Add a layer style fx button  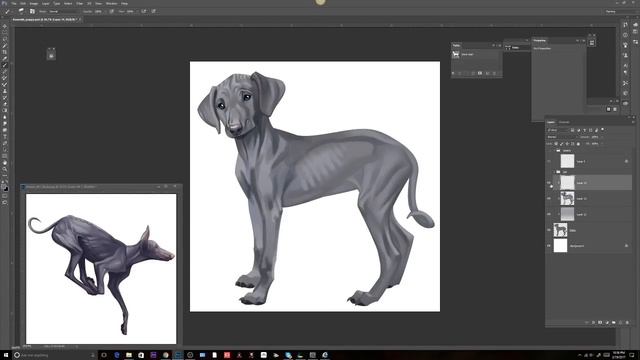pyautogui.click(x=593, y=322)
